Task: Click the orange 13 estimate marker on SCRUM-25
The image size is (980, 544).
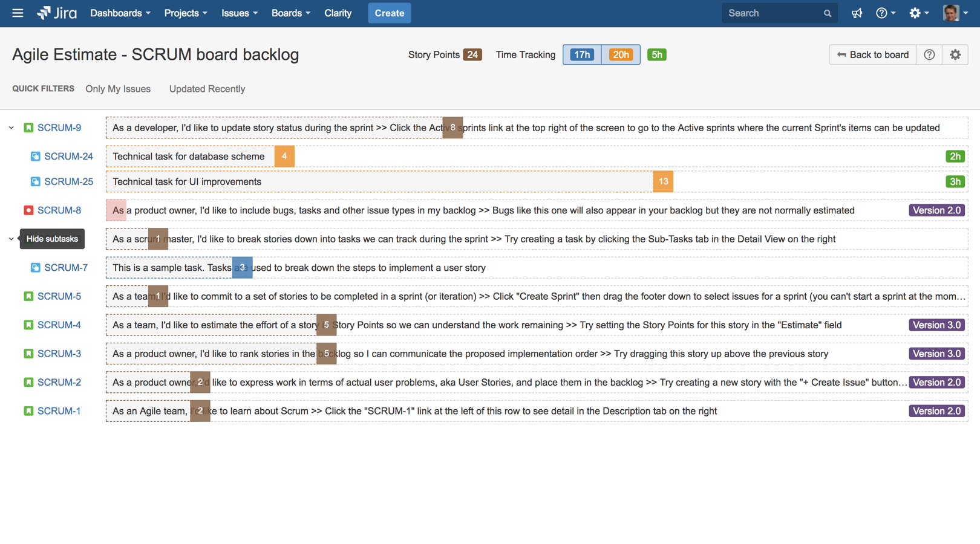Action: (663, 181)
